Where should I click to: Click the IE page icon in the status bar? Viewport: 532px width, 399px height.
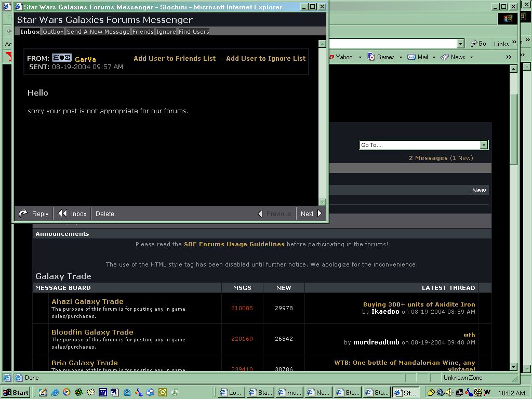[19, 378]
